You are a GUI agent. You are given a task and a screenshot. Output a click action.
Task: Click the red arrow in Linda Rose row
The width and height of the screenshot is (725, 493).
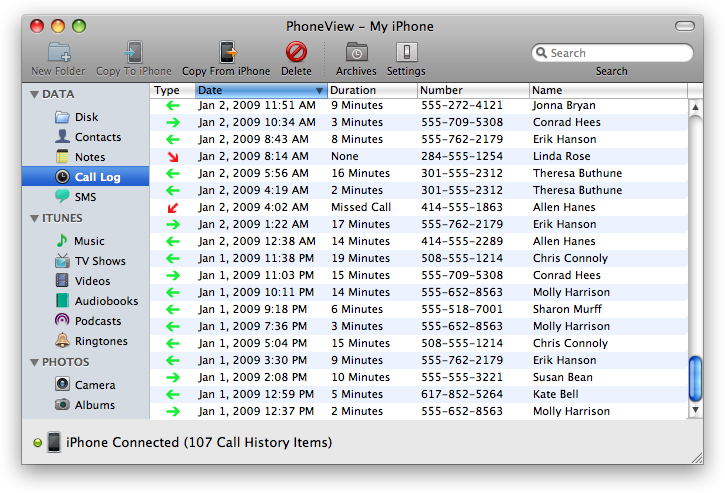tap(173, 157)
